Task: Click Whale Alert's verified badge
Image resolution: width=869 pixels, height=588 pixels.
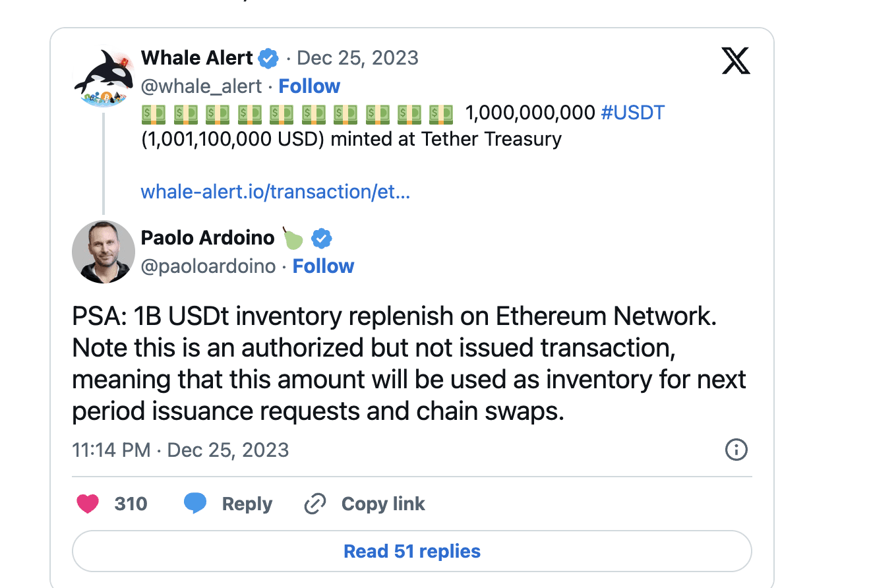Action: 266,58
